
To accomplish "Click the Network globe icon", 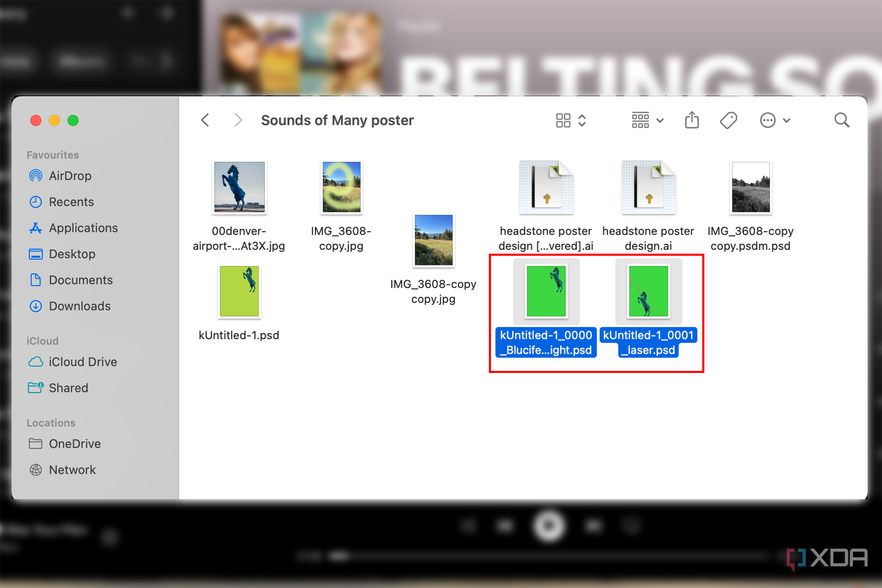I will pyautogui.click(x=36, y=470).
